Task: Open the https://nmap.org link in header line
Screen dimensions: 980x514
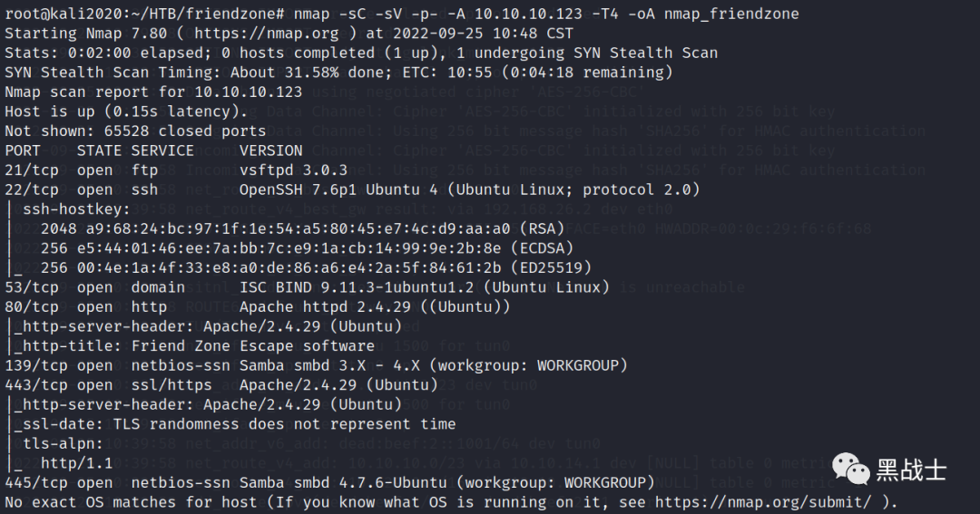Action: coord(266,34)
